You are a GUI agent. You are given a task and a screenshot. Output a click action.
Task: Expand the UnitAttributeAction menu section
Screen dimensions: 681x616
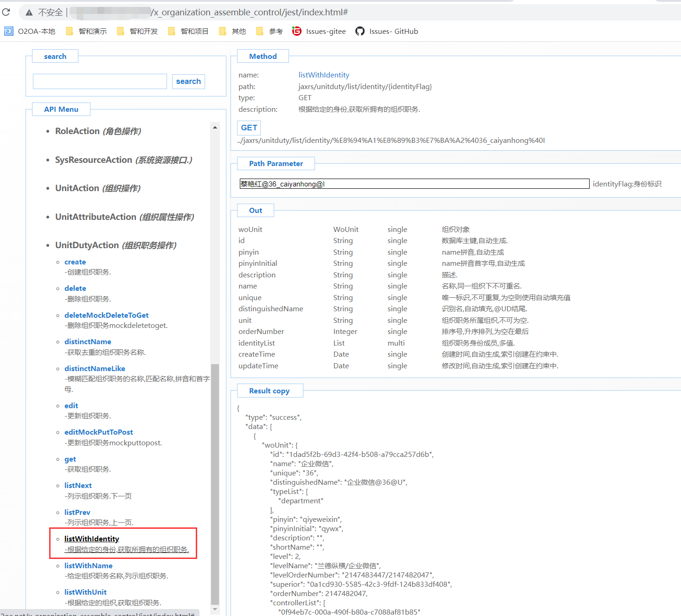(x=124, y=217)
